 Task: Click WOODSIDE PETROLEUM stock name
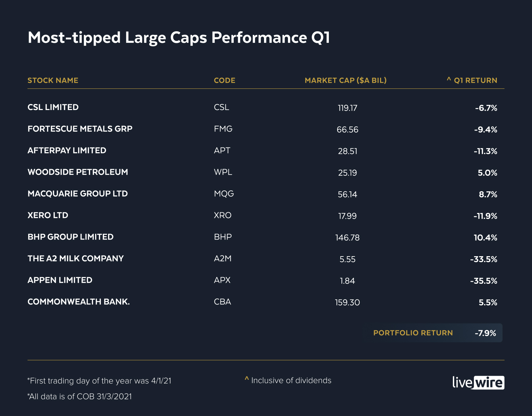coord(78,172)
